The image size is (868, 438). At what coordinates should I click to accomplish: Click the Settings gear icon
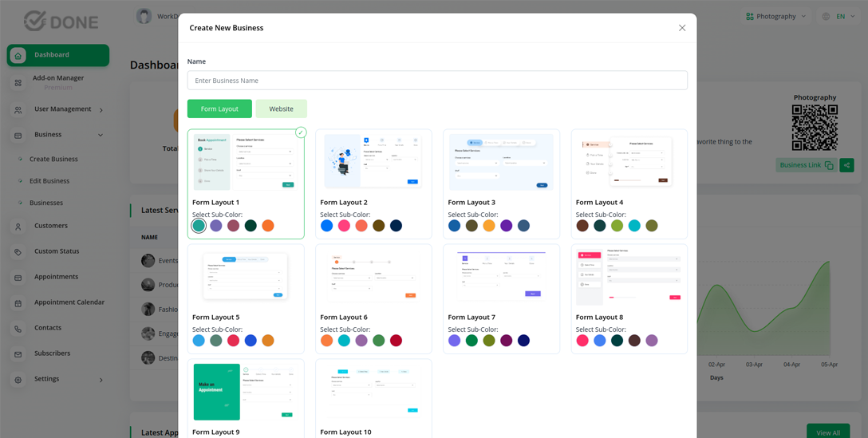pyautogui.click(x=18, y=380)
